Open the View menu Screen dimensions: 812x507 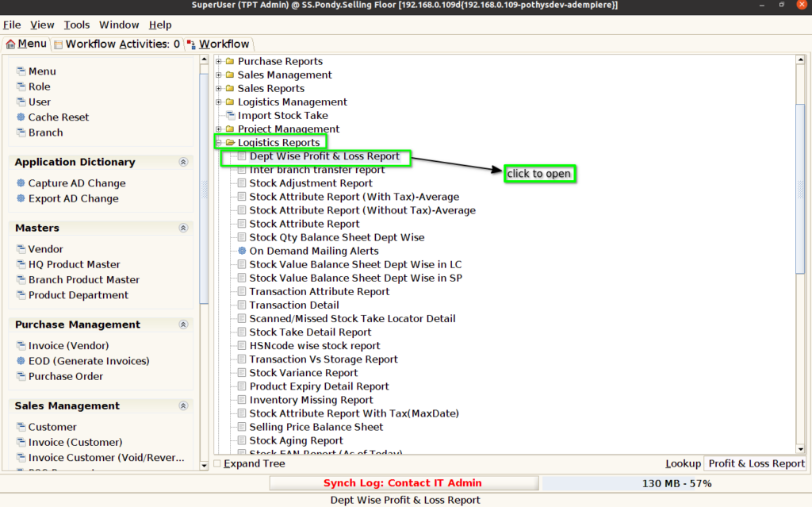click(42, 25)
